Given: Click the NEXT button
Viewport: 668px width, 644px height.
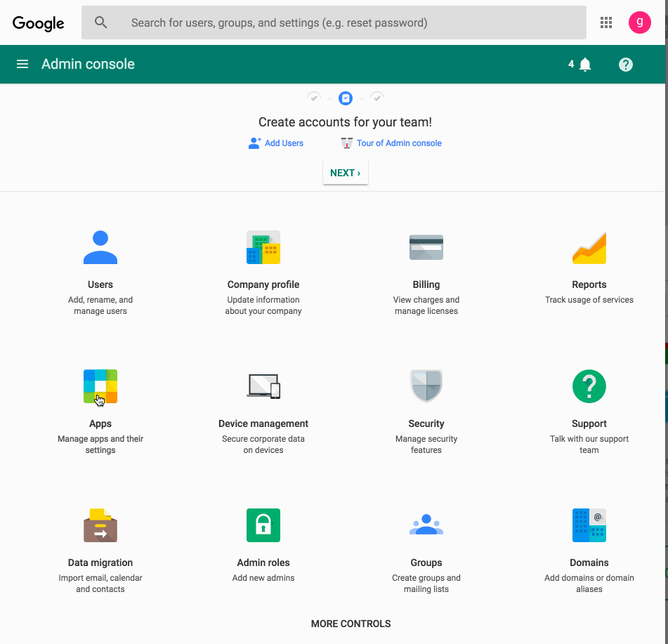Looking at the screenshot, I should pyautogui.click(x=346, y=173).
